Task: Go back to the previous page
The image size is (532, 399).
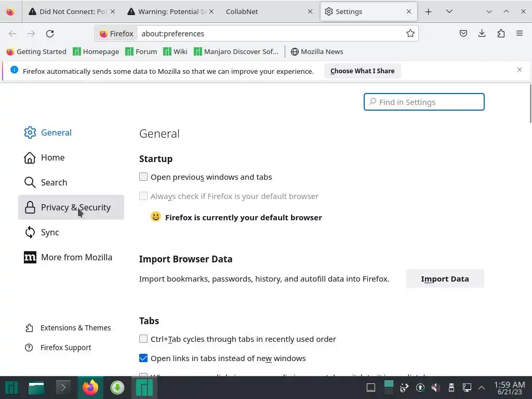Action: click(x=12, y=34)
